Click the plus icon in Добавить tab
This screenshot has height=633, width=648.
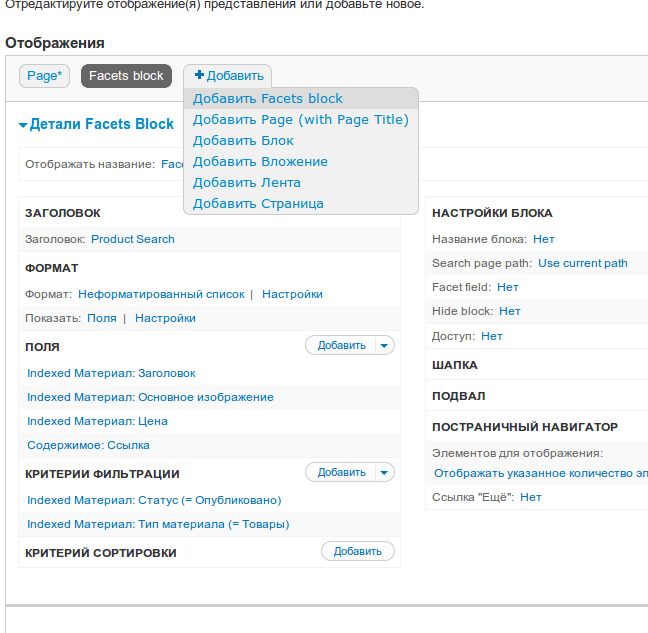(x=200, y=75)
